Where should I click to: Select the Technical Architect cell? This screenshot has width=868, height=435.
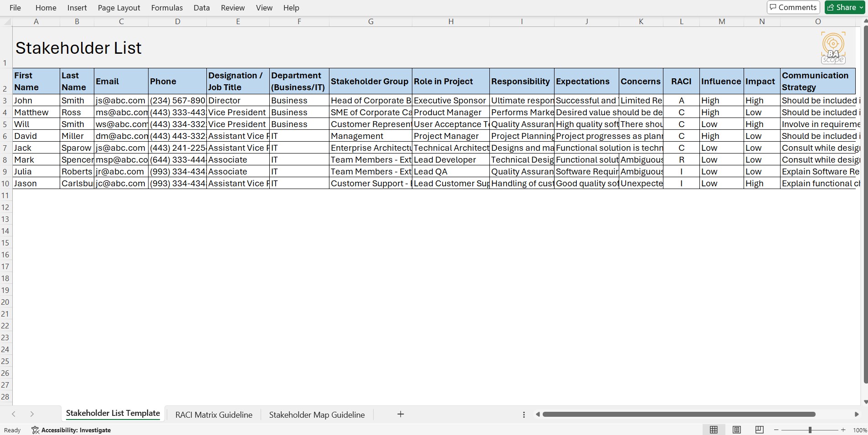click(x=451, y=148)
